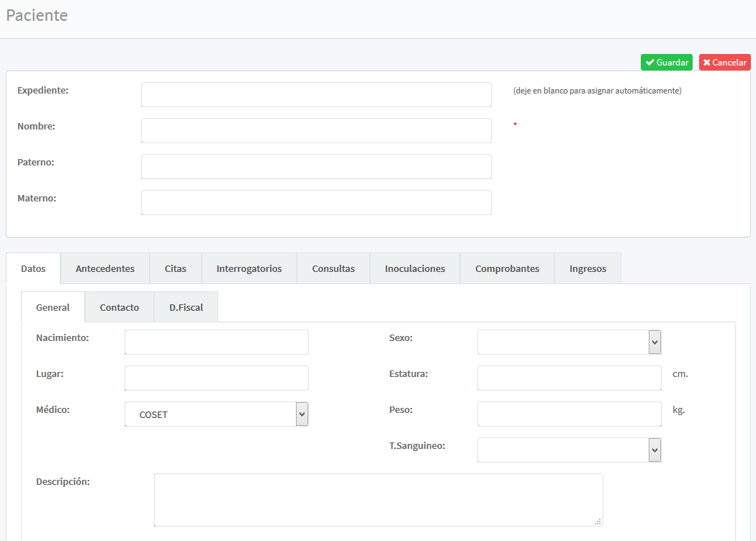Screen dimensions: 756x541
Task: Click inside the Descripción text area
Action: point(378,500)
